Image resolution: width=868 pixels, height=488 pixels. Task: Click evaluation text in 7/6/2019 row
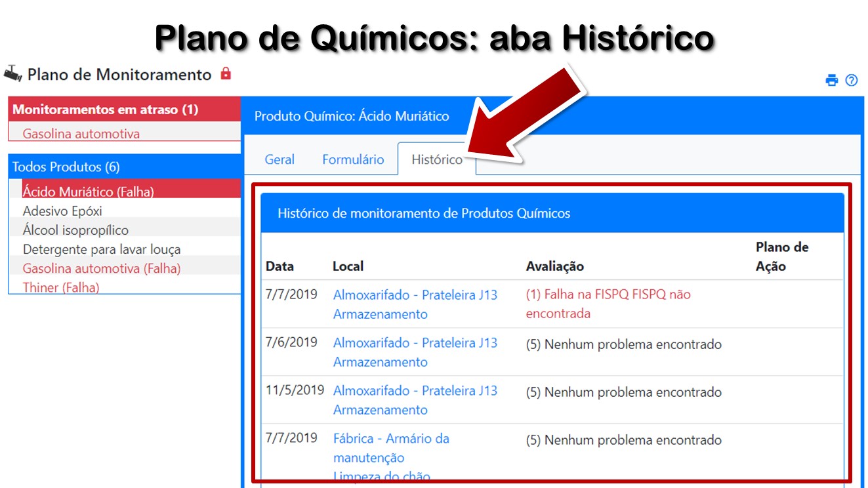coord(623,344)
